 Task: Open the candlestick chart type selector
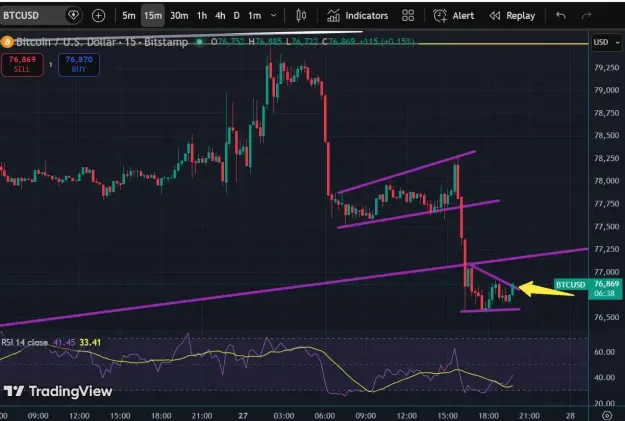click(301, 16)
